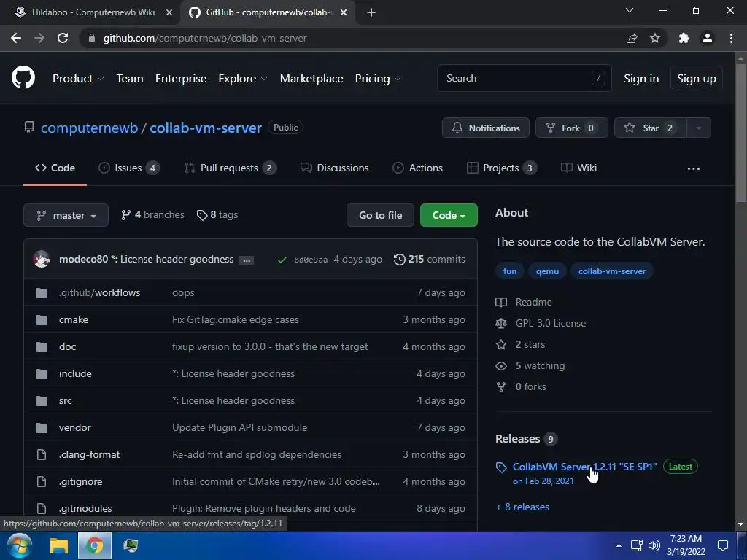The width and height of the screenshot is (747, 560).
Task: Open the .gitignore file
Action: click(80, 481)
